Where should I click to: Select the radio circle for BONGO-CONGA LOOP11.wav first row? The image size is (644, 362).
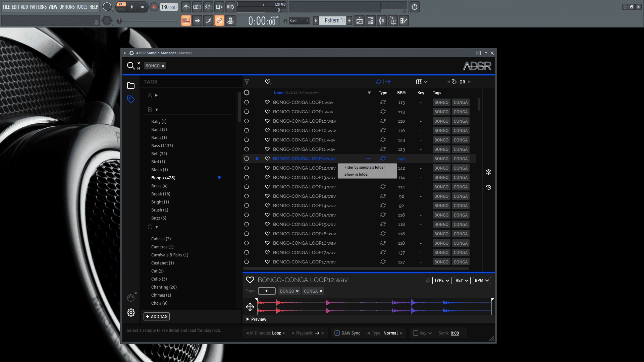click(247, 140)
